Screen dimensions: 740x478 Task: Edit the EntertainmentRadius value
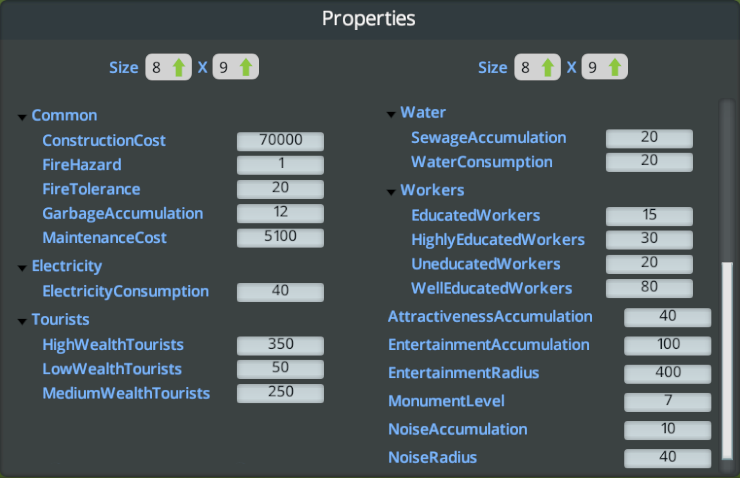(x=667, y=374)
